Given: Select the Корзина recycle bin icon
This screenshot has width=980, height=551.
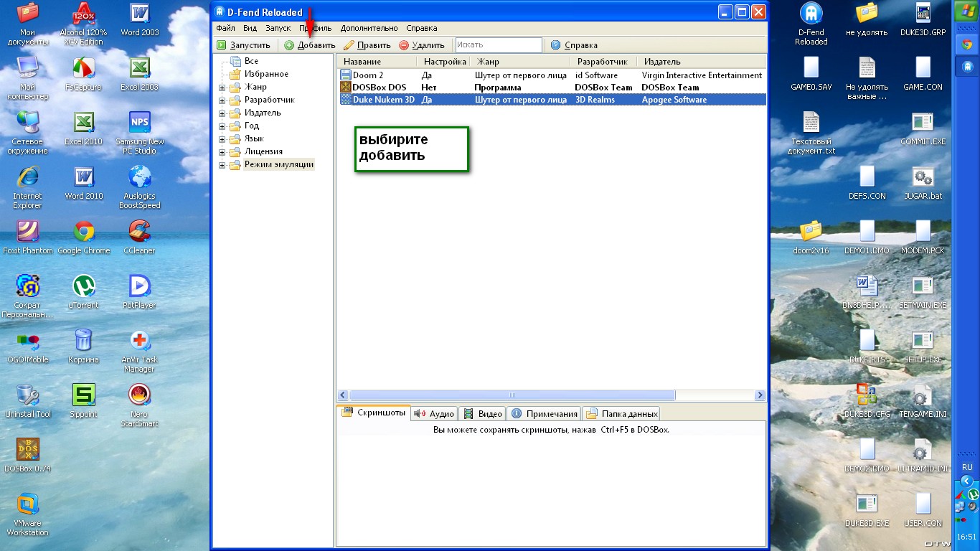Looking at the screenshot, I should [83, 347].
